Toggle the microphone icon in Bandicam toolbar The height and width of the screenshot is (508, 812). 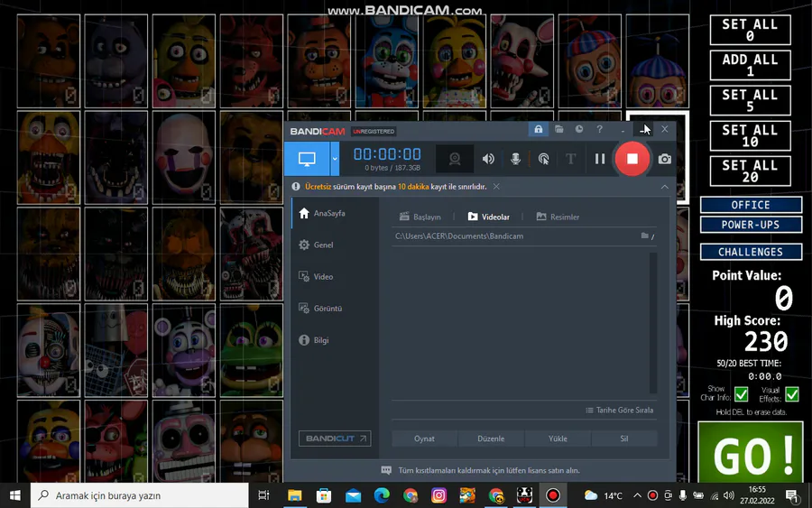[x=516, y=159]
